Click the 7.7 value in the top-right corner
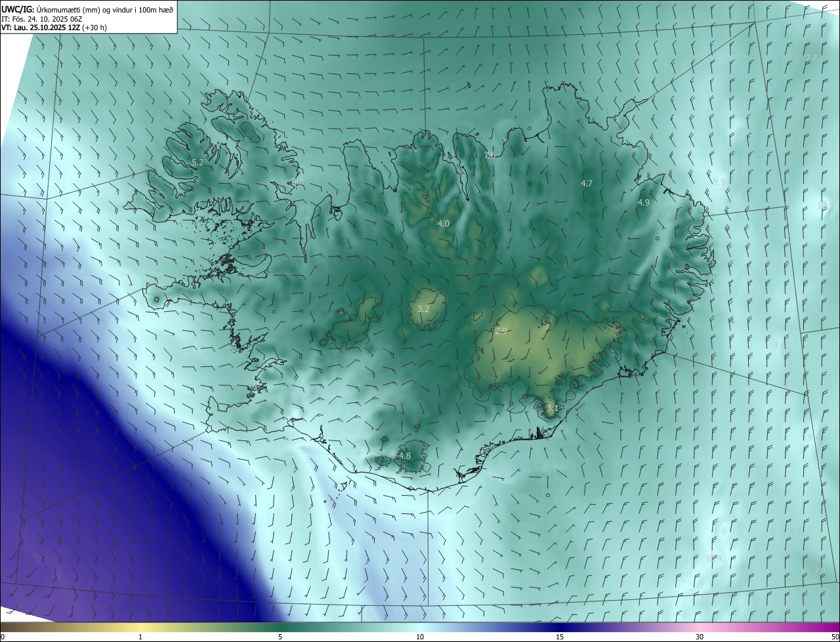Screen dimensions: 840x642 coord(811,58)
